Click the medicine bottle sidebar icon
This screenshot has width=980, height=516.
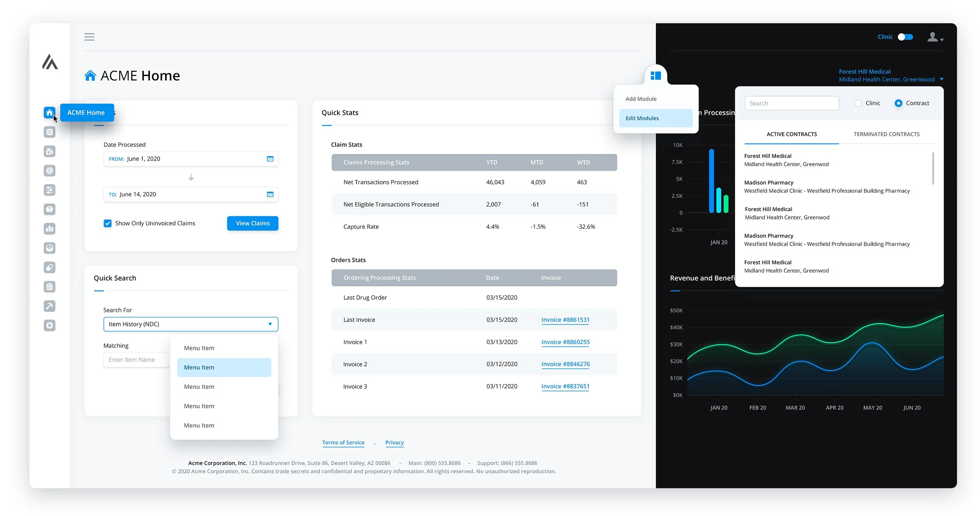click(49, 151)
